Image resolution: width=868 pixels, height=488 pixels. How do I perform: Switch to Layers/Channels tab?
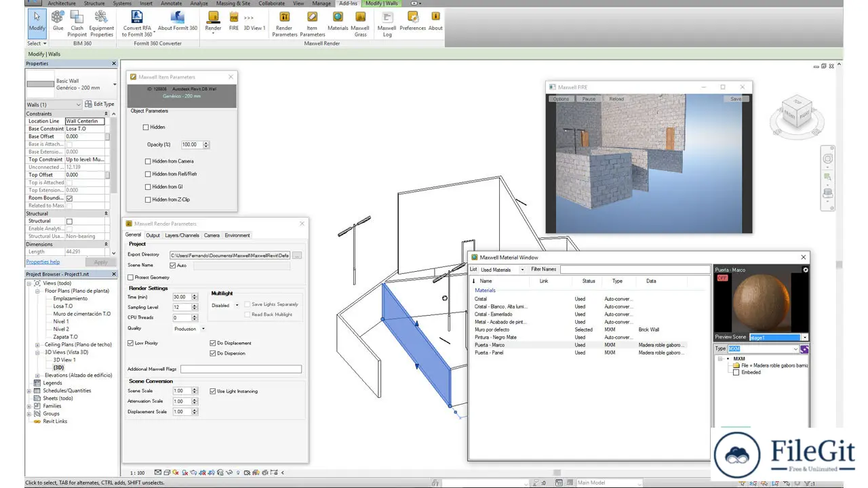pyautogui.click(x=182, y=235)
